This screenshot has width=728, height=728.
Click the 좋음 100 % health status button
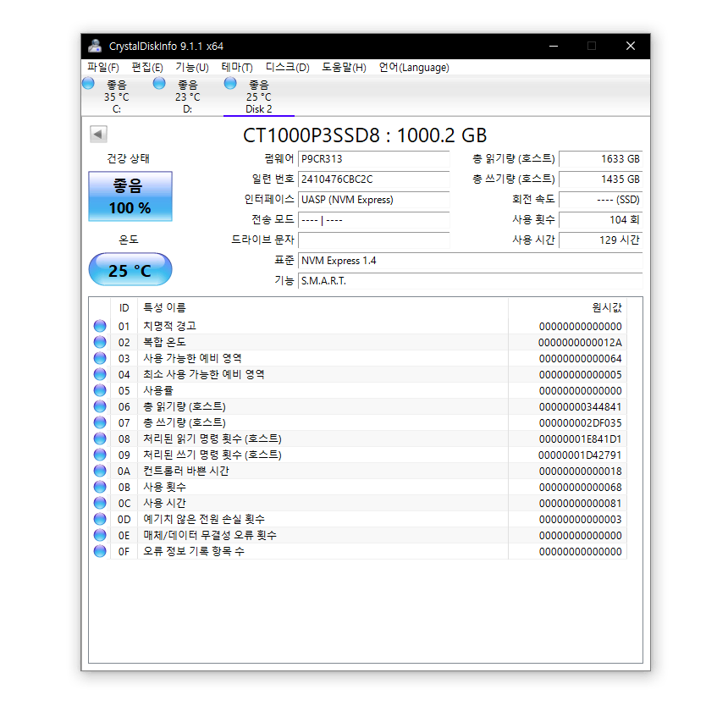point(130,196)
